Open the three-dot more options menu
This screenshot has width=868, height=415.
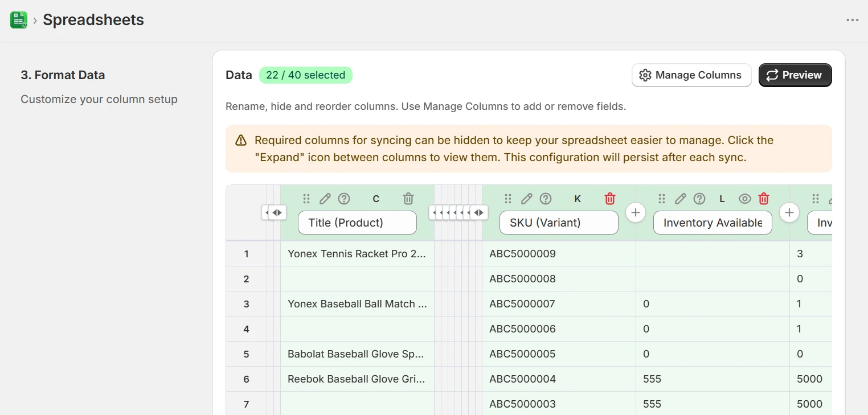tap(852, 20)
